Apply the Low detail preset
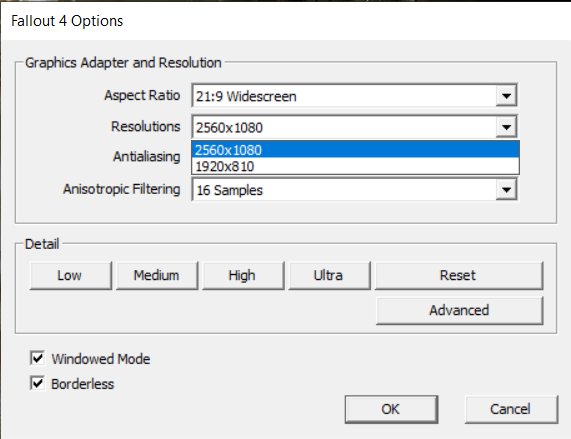The image size is (571, 439). [x=71, y=276]
